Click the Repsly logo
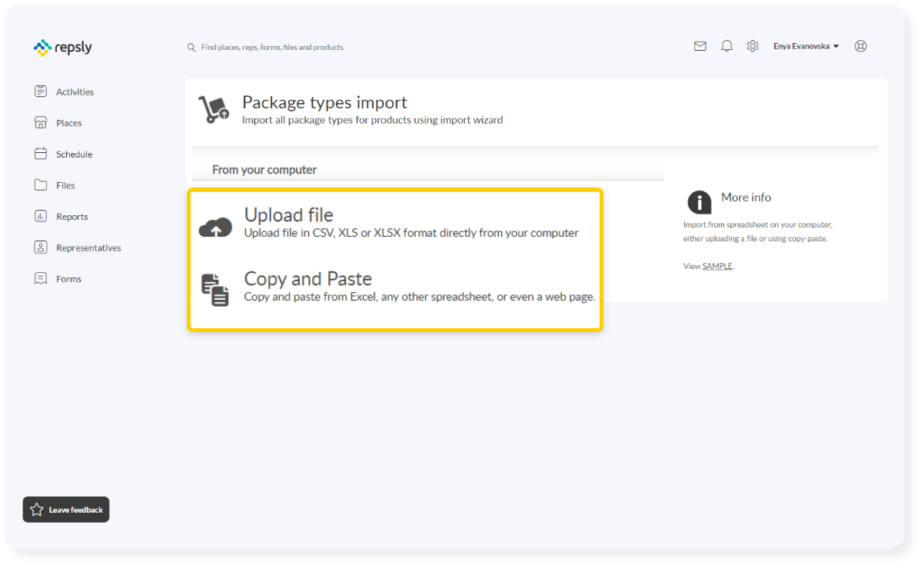The width and height of the screenshot is (924, 568). point(63,48)
